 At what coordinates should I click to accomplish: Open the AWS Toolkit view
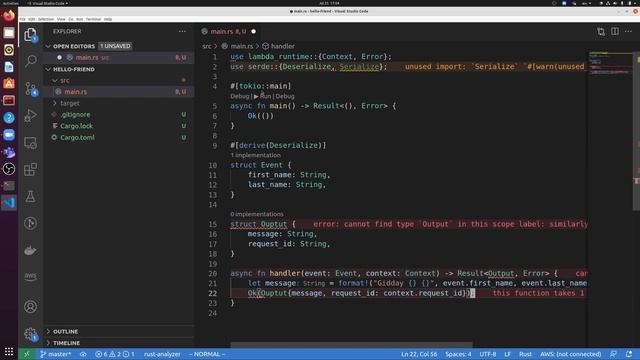click(31, 277)
